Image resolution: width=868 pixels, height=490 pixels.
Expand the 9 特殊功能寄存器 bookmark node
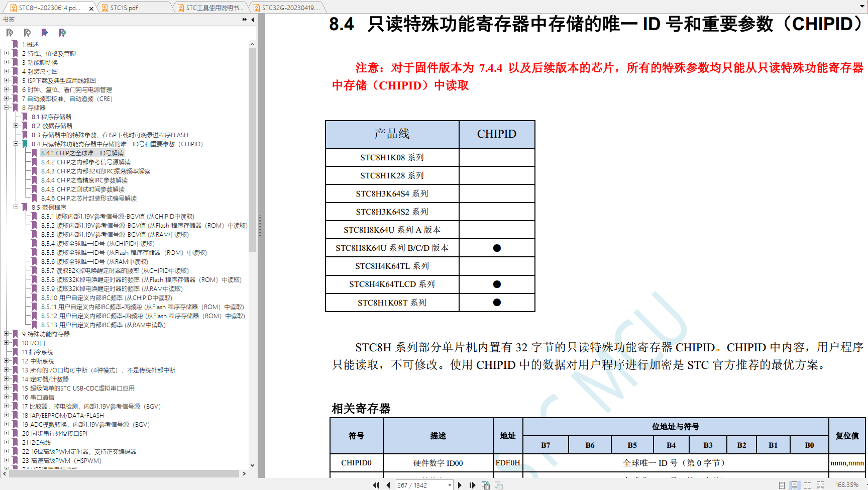click(6, 334)
